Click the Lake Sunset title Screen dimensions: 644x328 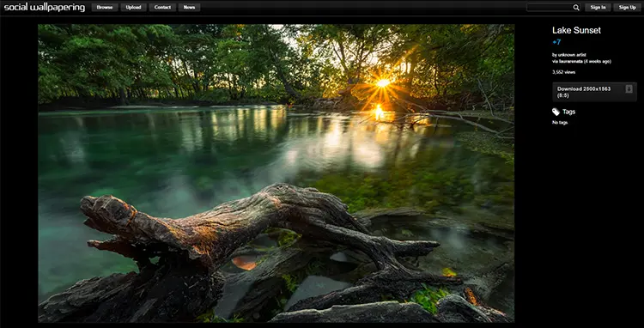click(x=576, y=30)
